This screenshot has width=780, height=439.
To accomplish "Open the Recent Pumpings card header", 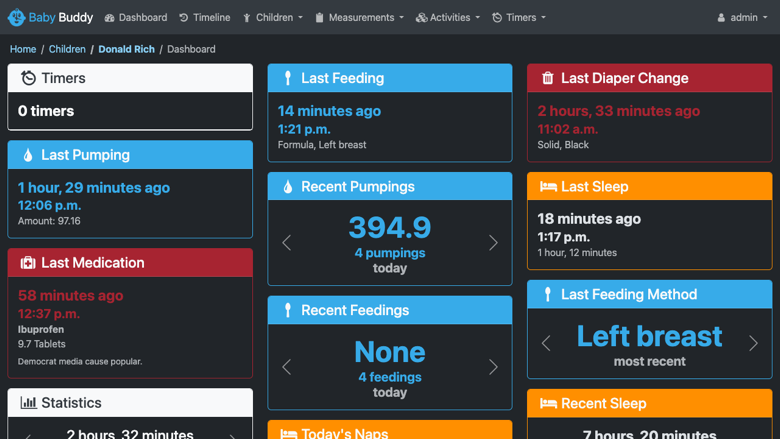I will 390,186.
